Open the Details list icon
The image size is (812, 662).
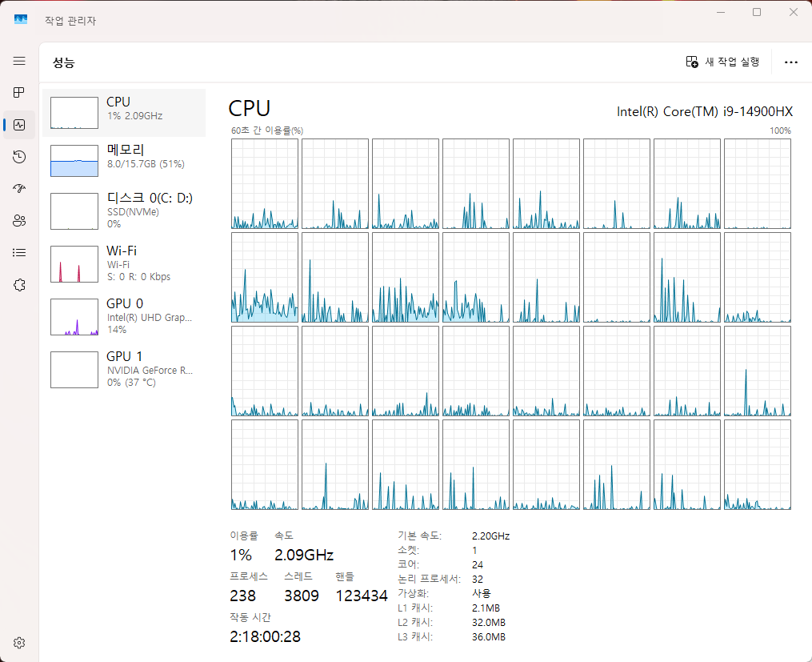19,253
